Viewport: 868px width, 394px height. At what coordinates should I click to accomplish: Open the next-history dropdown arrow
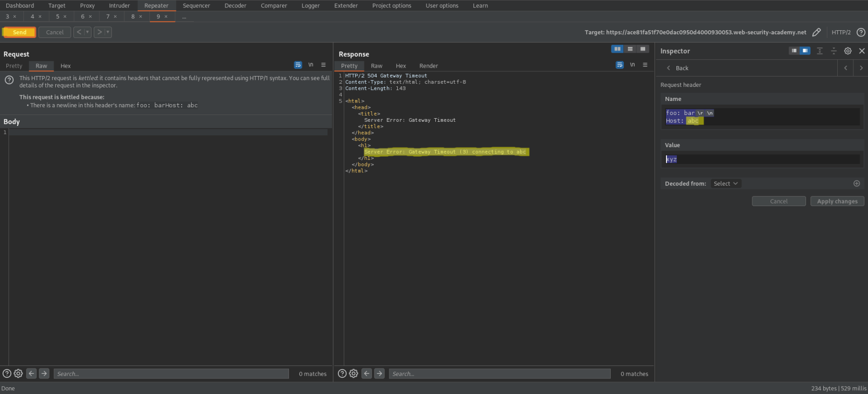click(x=108, y=32)
